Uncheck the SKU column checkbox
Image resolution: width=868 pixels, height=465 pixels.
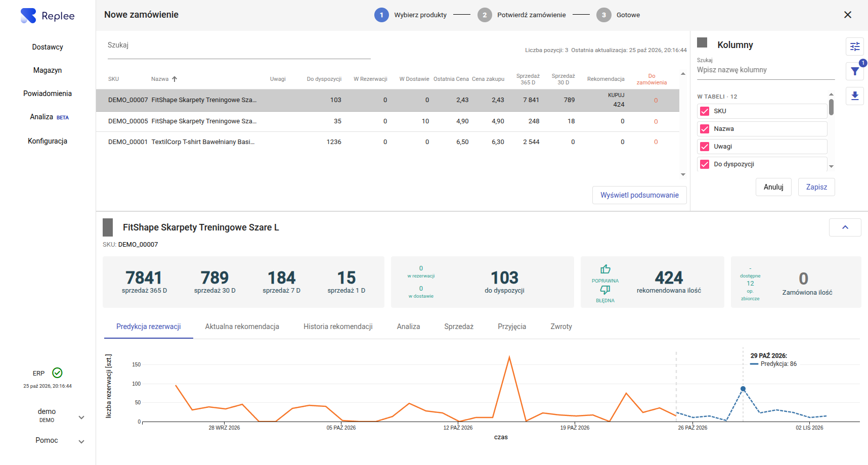coord(705,111)
